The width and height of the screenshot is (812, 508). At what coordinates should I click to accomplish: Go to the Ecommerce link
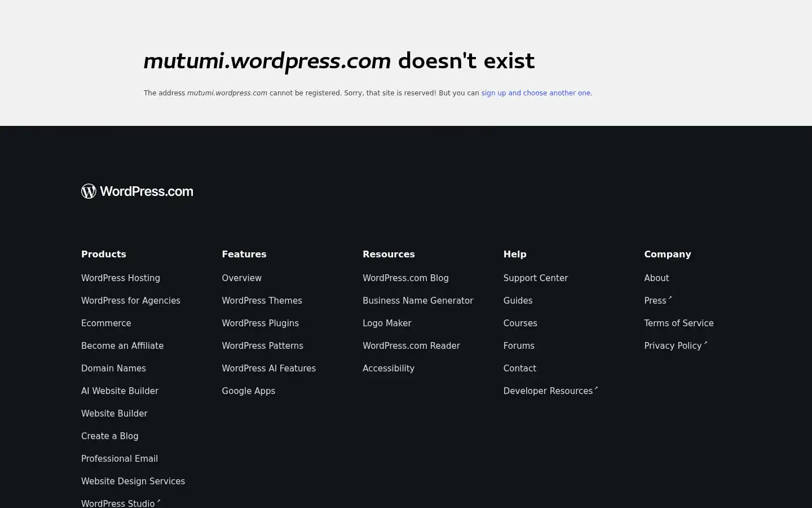coord(106,323)
